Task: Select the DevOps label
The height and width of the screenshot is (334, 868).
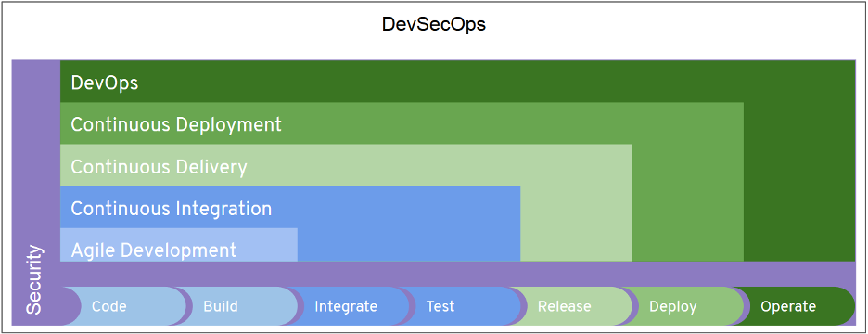Action: pos(105,83)
